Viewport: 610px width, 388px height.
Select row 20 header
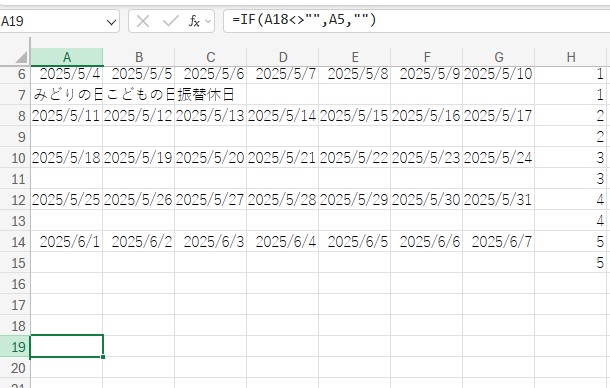(x=16, y=368)
